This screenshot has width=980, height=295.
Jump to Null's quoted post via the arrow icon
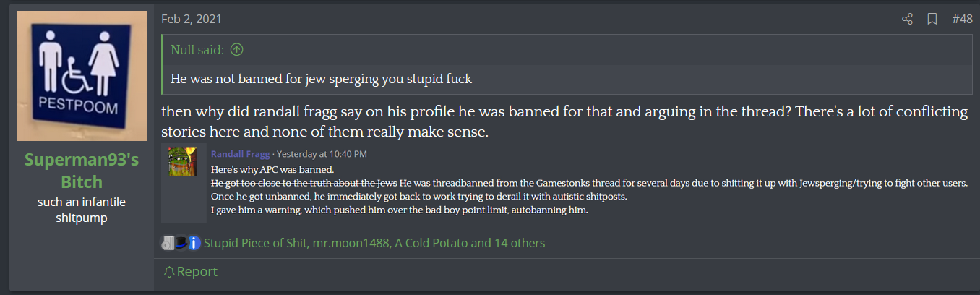tap(236, 50)
